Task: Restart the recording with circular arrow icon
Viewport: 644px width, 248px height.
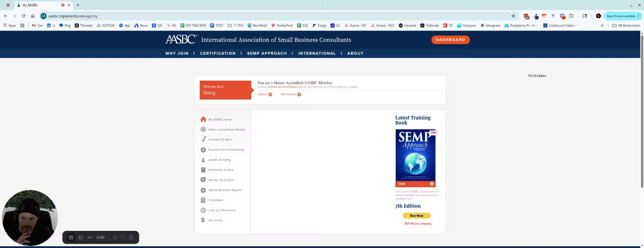Action: [x=123, y=237]
